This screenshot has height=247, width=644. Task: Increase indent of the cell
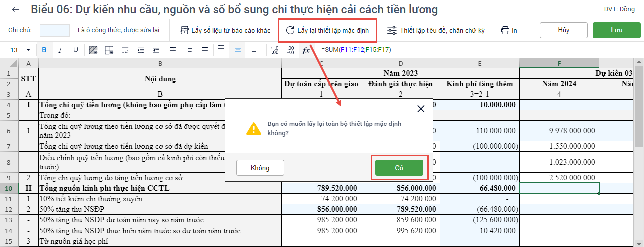[x=140, y=50]
